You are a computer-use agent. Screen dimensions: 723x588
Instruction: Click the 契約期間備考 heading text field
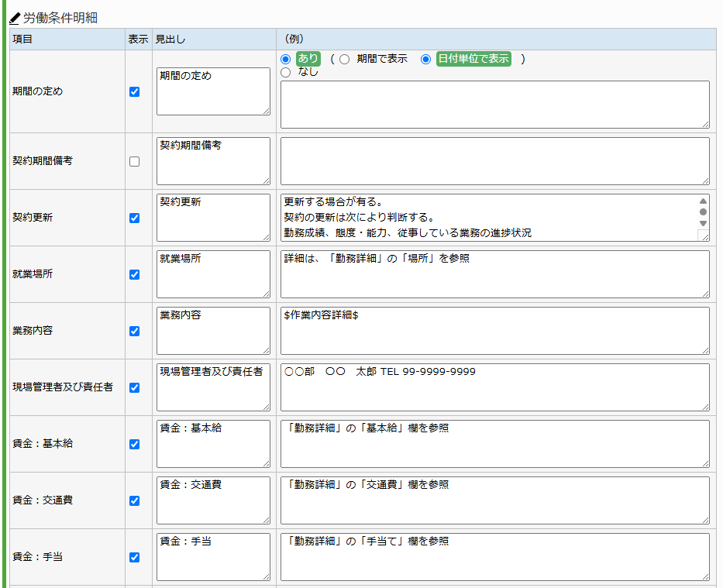[x=213, y=161]
